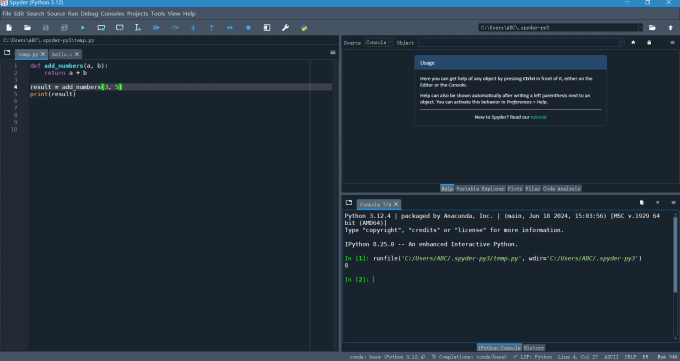Switch to the History tab
This screenshot has width=680, height=361.
click(x=534, y=348)
